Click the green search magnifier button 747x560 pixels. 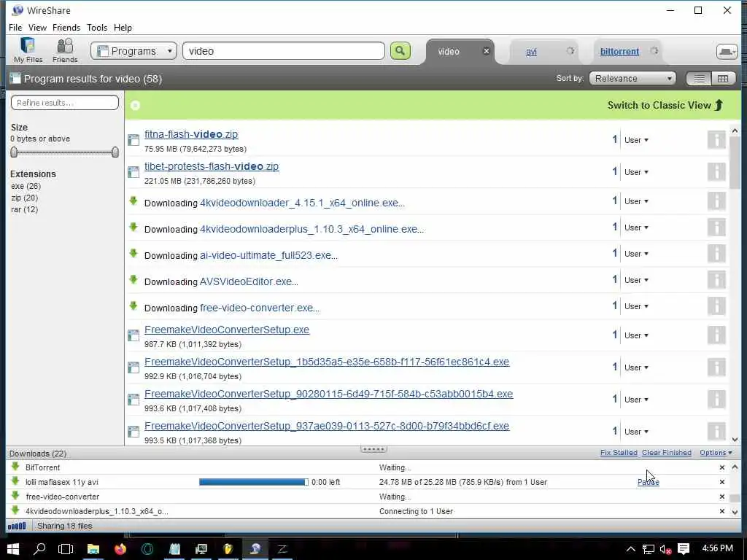[400, 51]
